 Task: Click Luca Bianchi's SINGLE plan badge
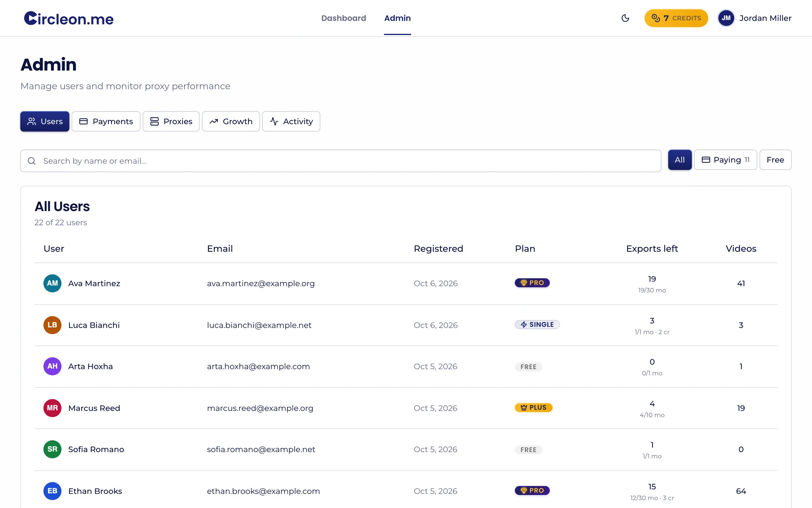click(537, 324)
